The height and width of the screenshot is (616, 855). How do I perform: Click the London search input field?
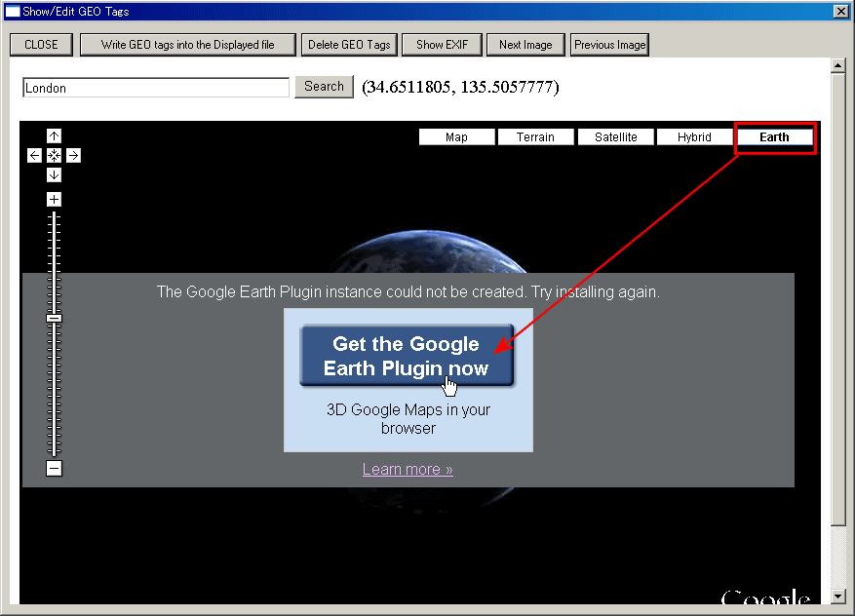[156, 88]
